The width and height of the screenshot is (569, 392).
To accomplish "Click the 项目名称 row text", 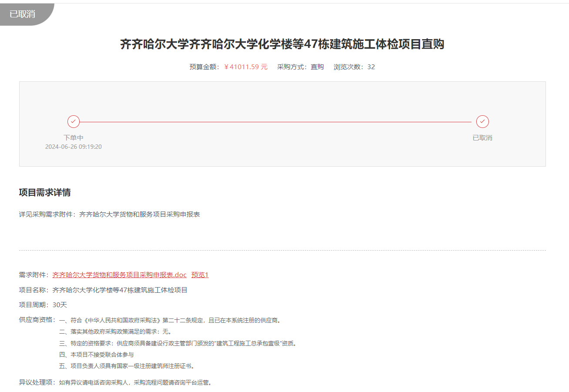I will [x=103, y=290].
